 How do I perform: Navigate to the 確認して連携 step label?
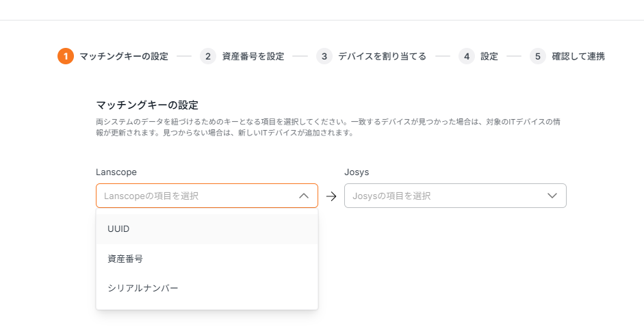[x=578, y=56]
